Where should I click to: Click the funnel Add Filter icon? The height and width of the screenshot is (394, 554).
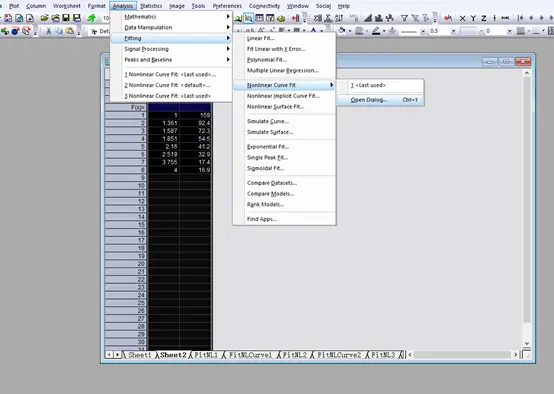tap(404, 18)
